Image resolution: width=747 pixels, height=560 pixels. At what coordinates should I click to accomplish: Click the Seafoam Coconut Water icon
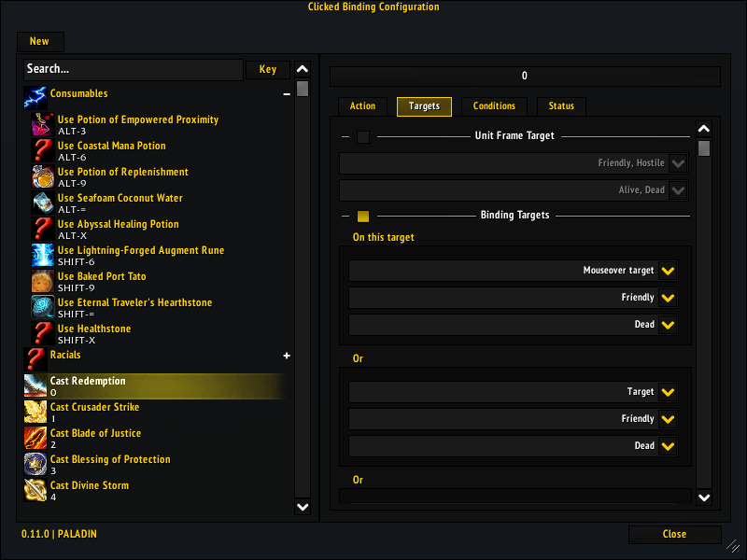pyautogui.click(x=42, y=203)
